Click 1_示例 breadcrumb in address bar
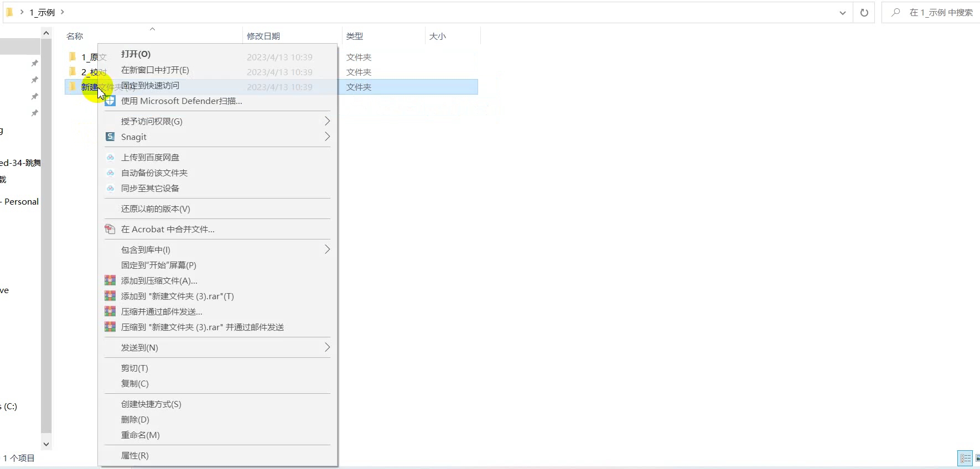 coord(42,12)
